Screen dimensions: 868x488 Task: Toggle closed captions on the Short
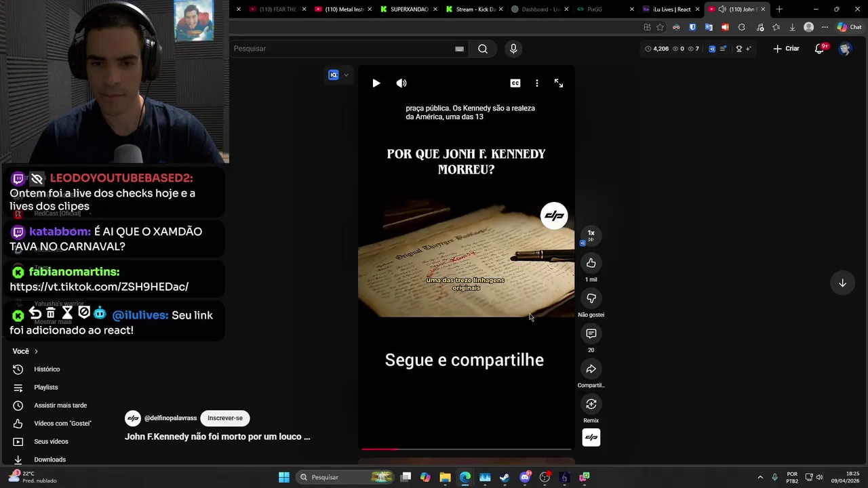(x=515, y=83)
